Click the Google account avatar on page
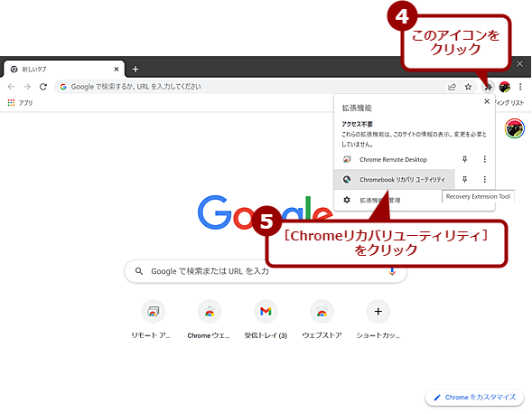Screen dimensions: 532x414 point(514,128)
